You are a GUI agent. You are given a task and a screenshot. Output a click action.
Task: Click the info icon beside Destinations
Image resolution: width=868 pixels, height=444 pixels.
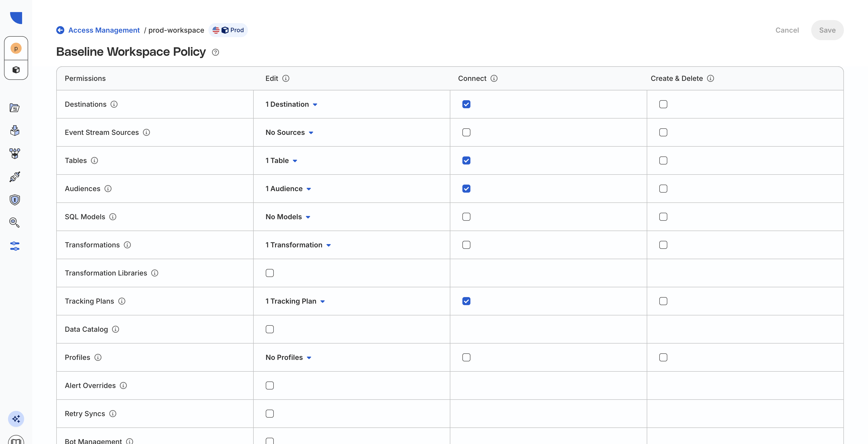tap(114, 104)
